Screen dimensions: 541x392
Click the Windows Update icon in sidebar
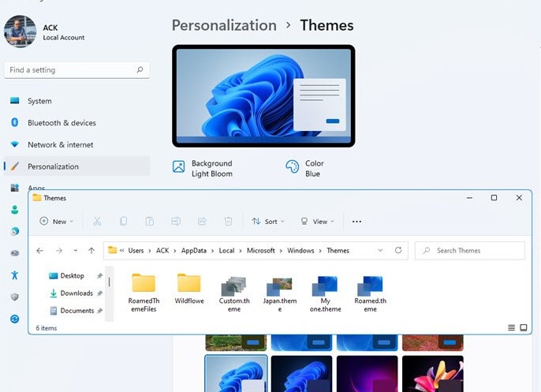click(x=14, y=319)
